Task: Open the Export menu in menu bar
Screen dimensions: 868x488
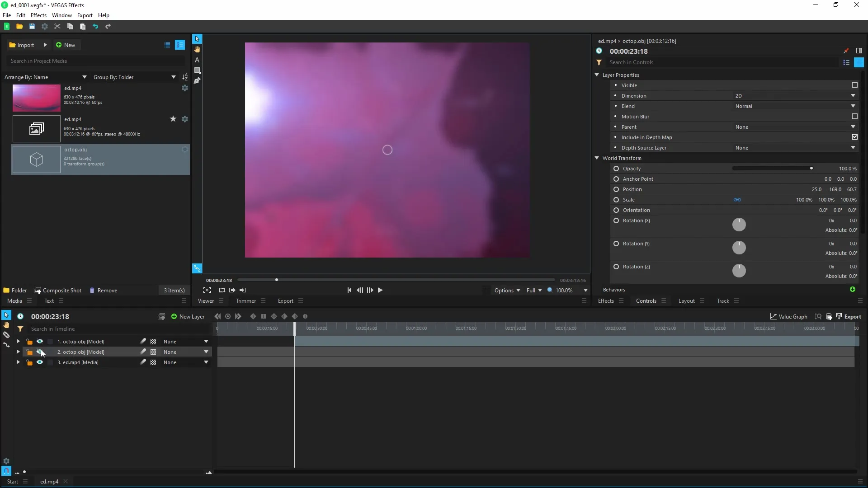Action: point(85,15)
